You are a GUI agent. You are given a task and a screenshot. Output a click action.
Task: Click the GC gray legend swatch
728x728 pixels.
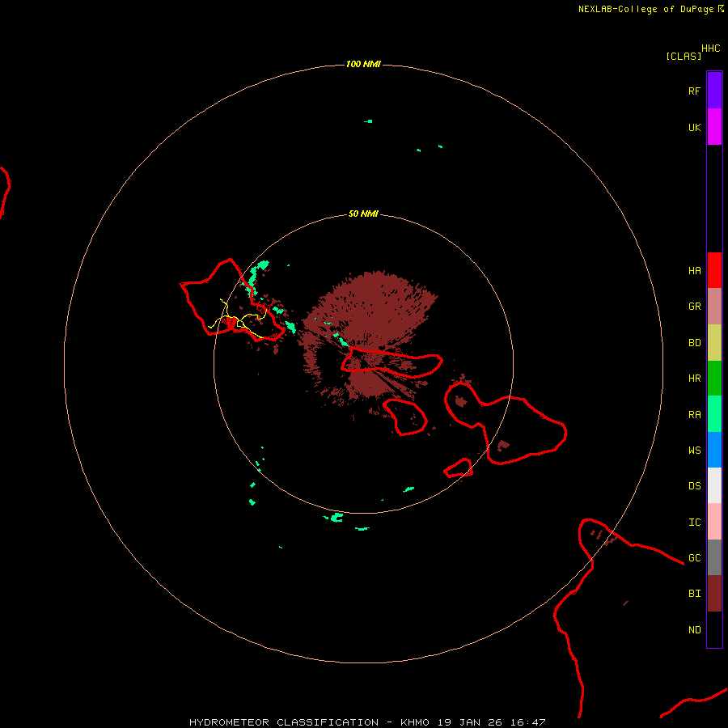[714, 557]
